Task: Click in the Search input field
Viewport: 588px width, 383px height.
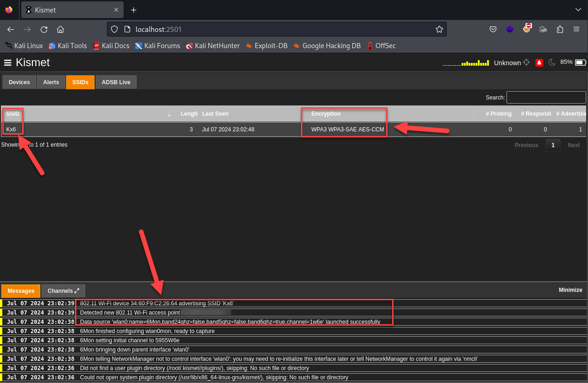Action: tap(546, 98)
